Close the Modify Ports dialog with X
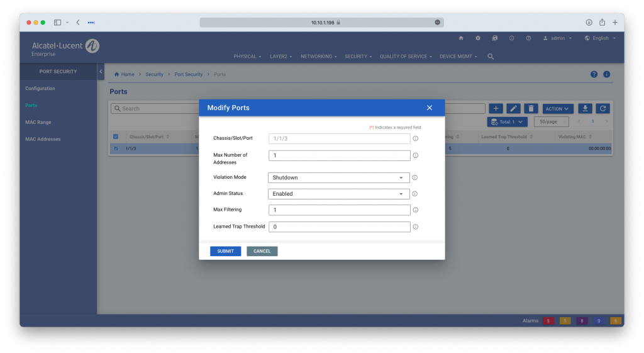Viewport: 644px width, 353px height. tap(430, 108)
